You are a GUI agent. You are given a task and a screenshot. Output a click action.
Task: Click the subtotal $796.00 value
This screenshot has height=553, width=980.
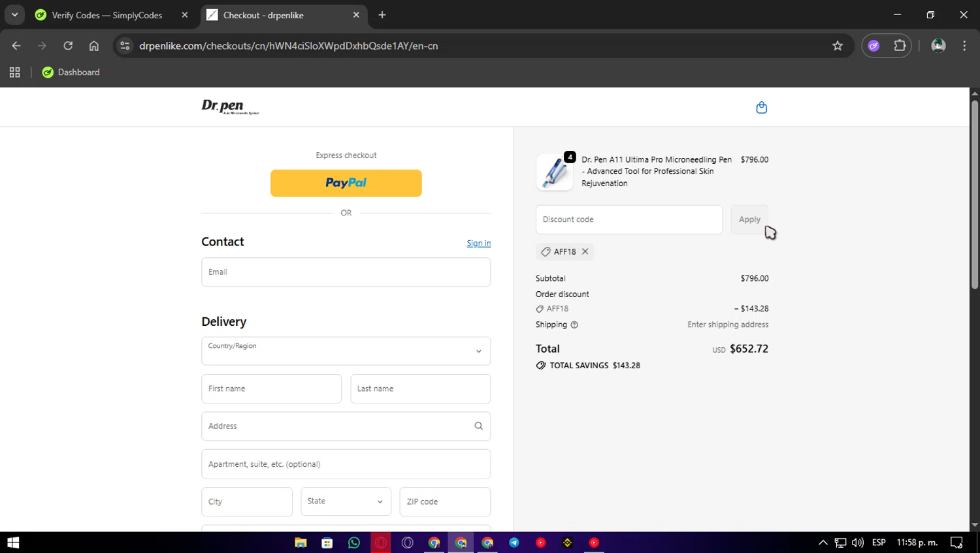755,278
